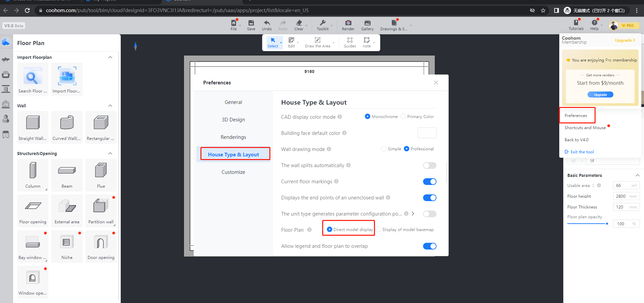Switch to Customize preferences tab
The height and width of the screenshot is (303, 644).
(233, 172)
